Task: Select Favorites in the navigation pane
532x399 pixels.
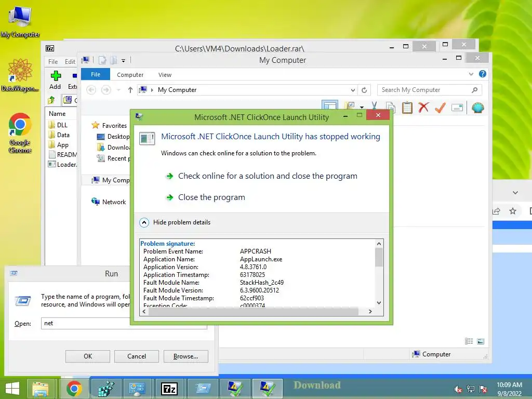Action: (110, 126)
